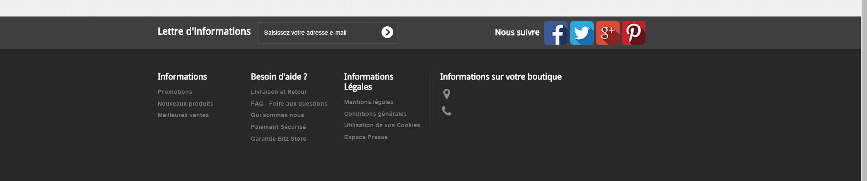Click the store phone icon
The width and height of the screenshot is (868, 181).
(446, 111)
